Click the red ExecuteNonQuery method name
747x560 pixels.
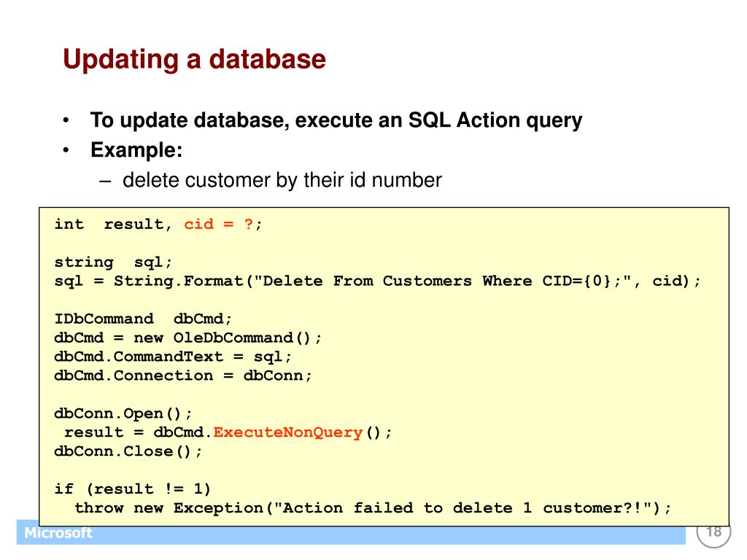[x=287, y=432]
